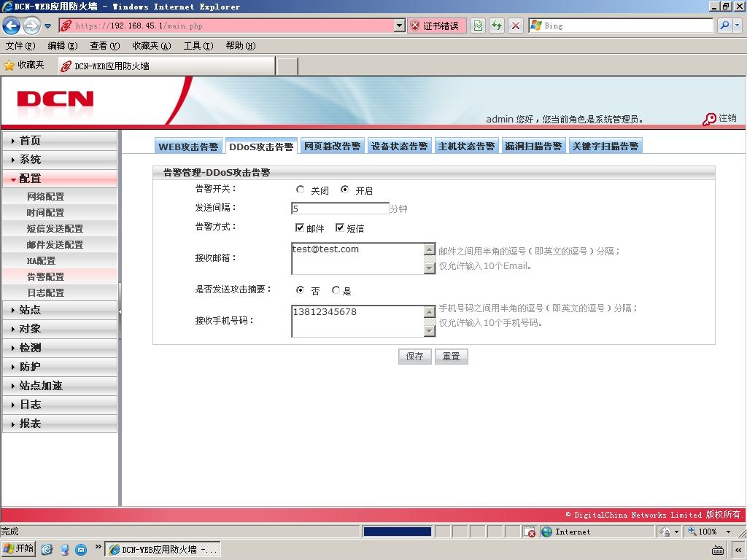
Task: Click the 重置 button
Action: [x=451, y=356]
